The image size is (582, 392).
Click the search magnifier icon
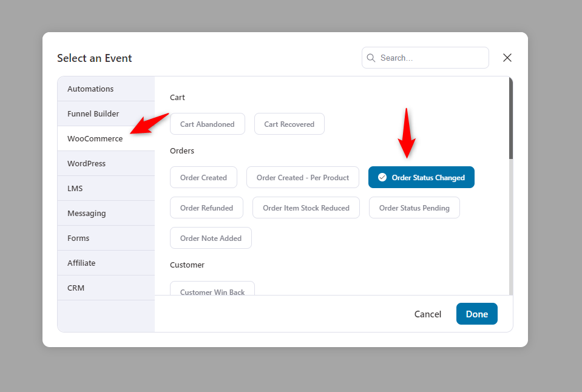(x=371, y=58)
